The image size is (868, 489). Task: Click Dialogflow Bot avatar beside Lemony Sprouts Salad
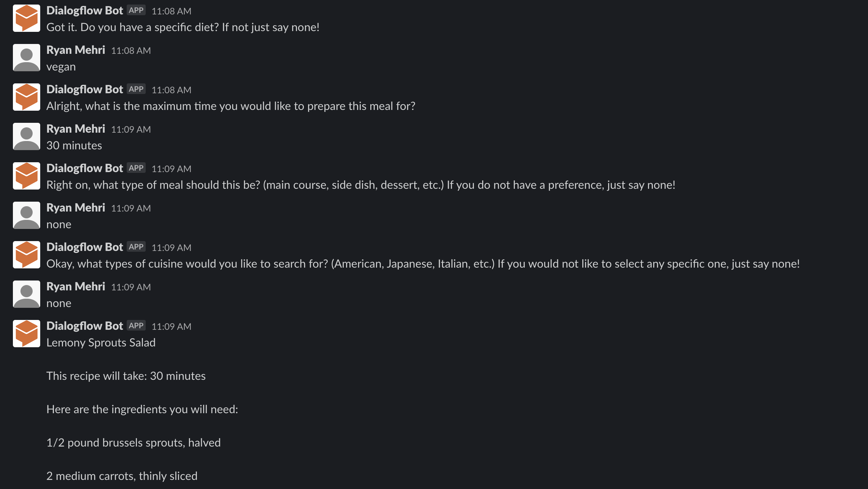click(27, 334)
